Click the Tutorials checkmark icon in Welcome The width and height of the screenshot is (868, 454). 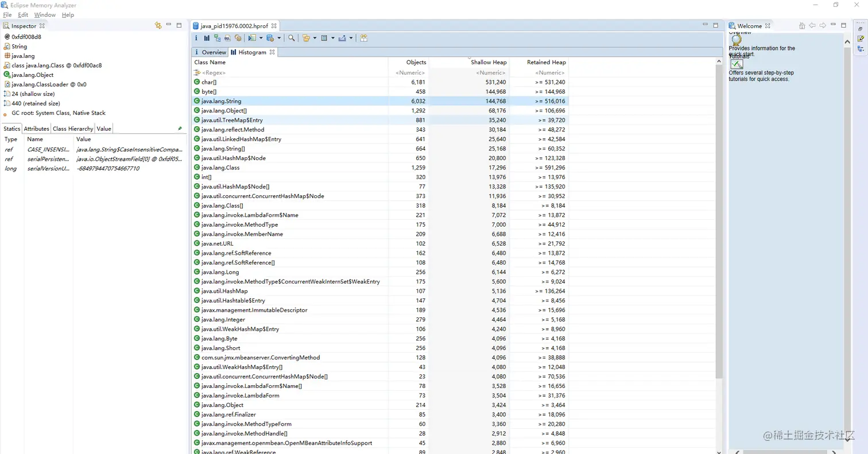click(x=737, y=64)
